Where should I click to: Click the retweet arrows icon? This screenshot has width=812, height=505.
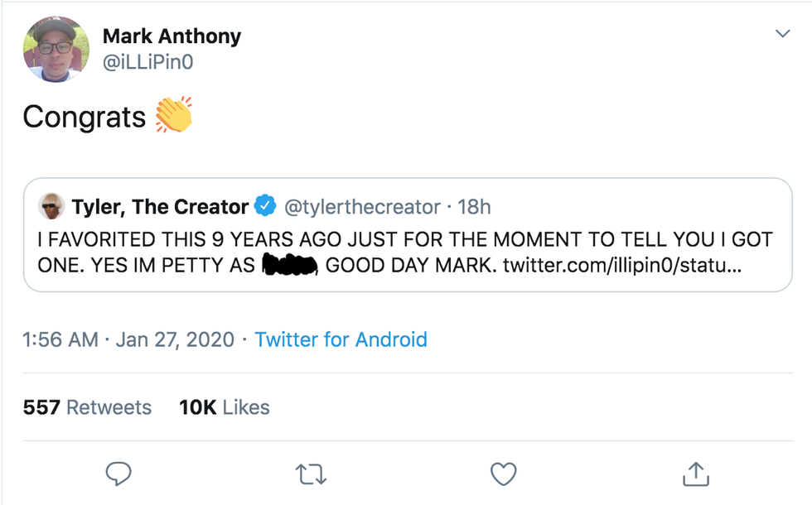coord(311,474)
